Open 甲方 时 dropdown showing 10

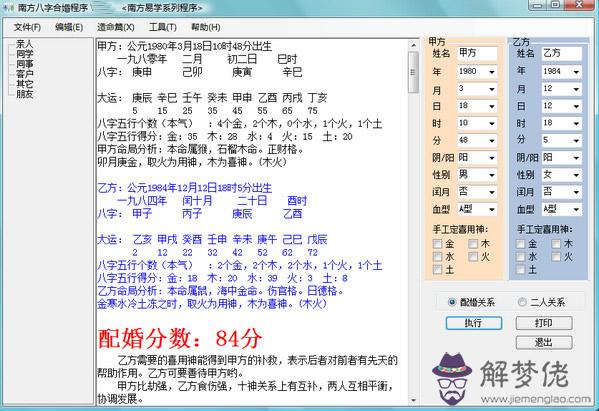click(x=477, y=123)
